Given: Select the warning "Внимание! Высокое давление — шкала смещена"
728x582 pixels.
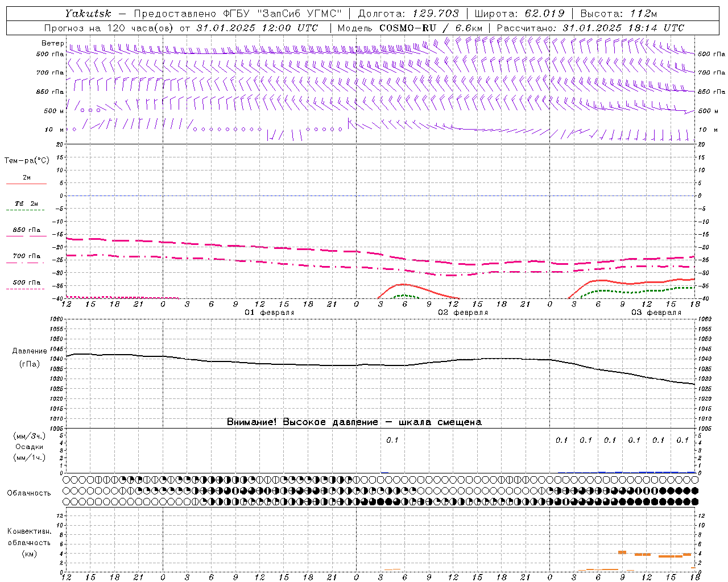Looking at the screenshot, I should pos(354,422).
